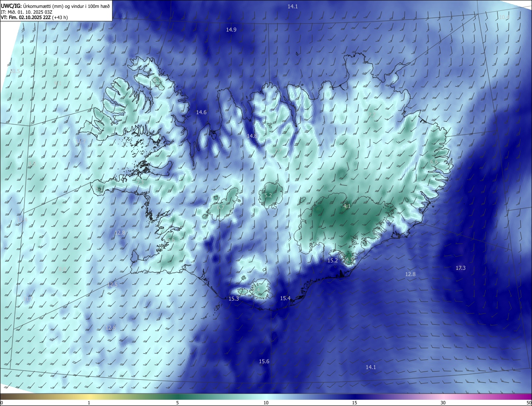Click the 5 tick on the color scale

coord(177,403)
